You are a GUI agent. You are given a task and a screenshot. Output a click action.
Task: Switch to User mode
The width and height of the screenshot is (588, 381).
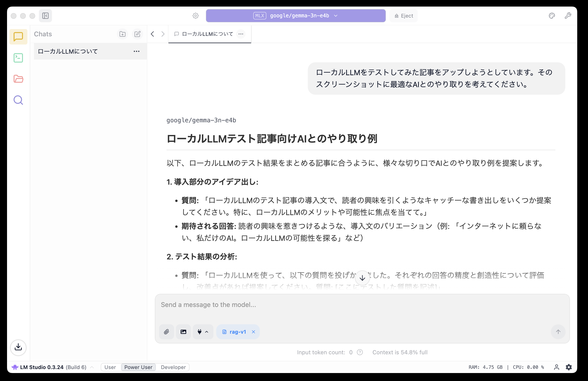click(110, 367)
